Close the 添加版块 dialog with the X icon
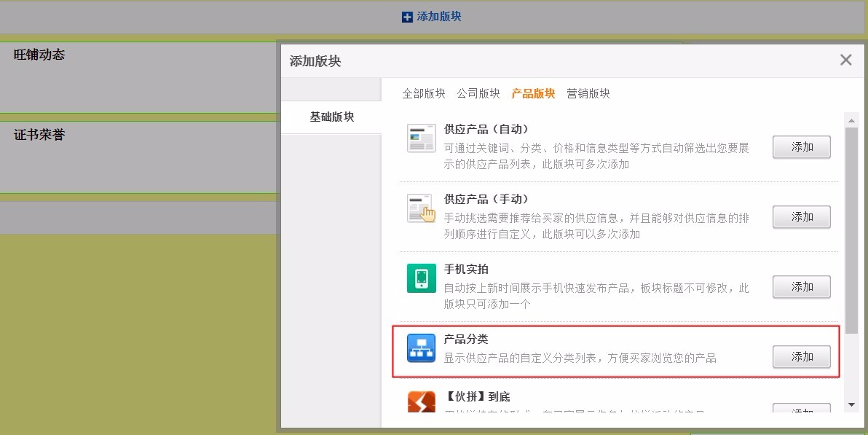 click(x=845, y=60)
